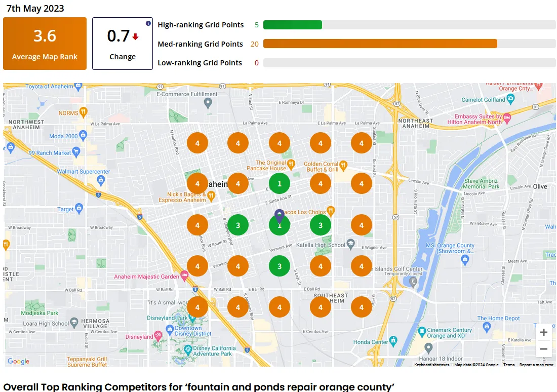Click the 'Low-ranking Grid Points' label
This screenshot has height=392, width=557.
(200, 63)
